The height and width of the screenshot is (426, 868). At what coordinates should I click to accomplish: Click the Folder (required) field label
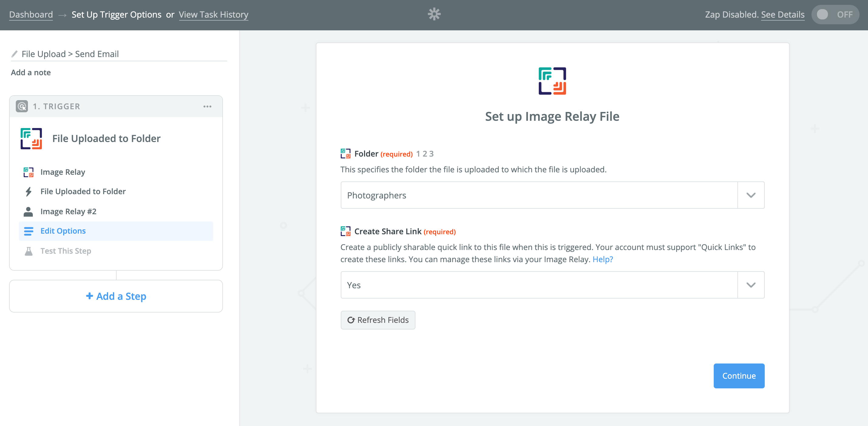coord(384,154)
